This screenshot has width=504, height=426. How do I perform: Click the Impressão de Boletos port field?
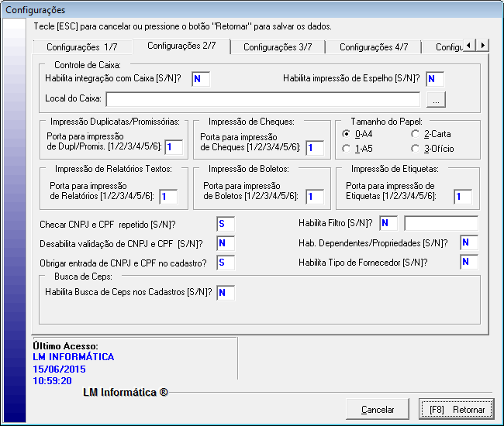click(314, 197)
